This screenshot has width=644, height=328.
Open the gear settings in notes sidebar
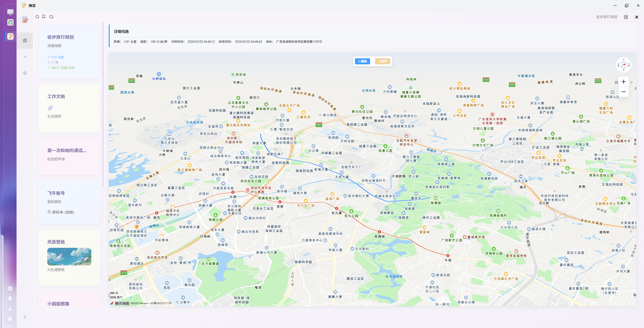[x=25, y=73]
